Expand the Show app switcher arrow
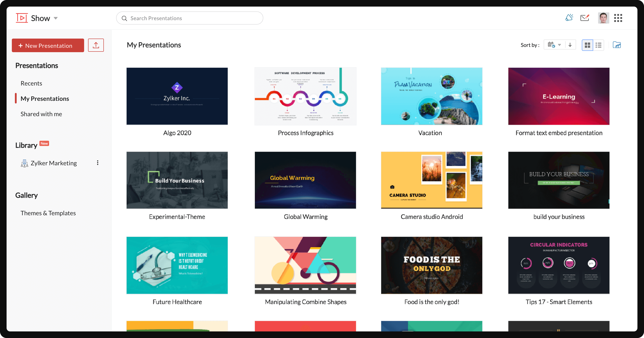 coord(56,18)
